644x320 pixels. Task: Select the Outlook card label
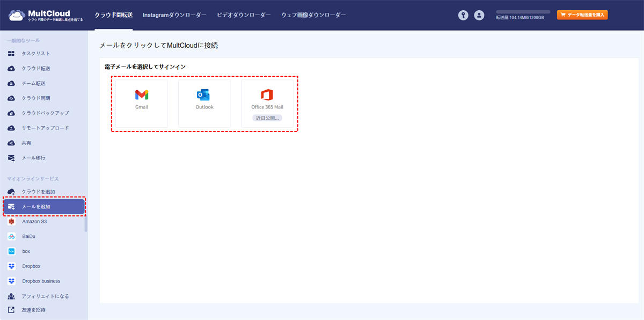pyautogui.click(x=204, y=107)
